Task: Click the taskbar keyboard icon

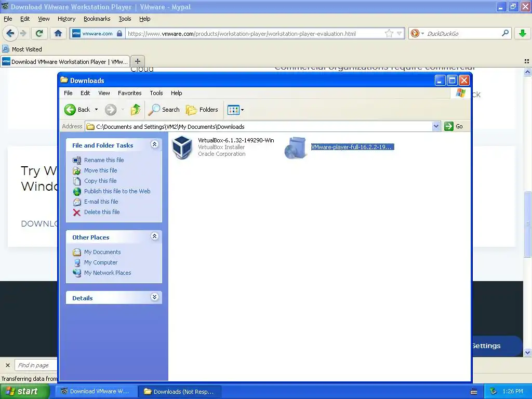Action: click(474, 392)
